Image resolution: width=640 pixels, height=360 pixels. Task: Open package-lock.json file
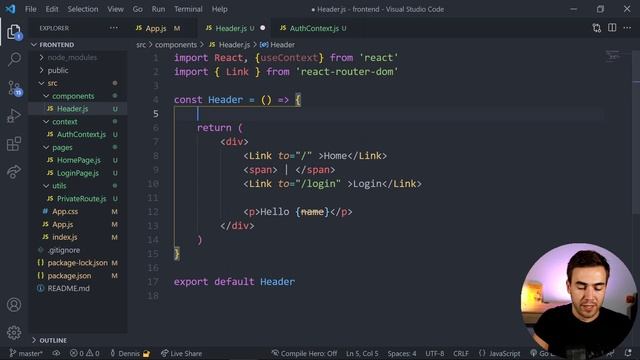click(x=78, y=263)
